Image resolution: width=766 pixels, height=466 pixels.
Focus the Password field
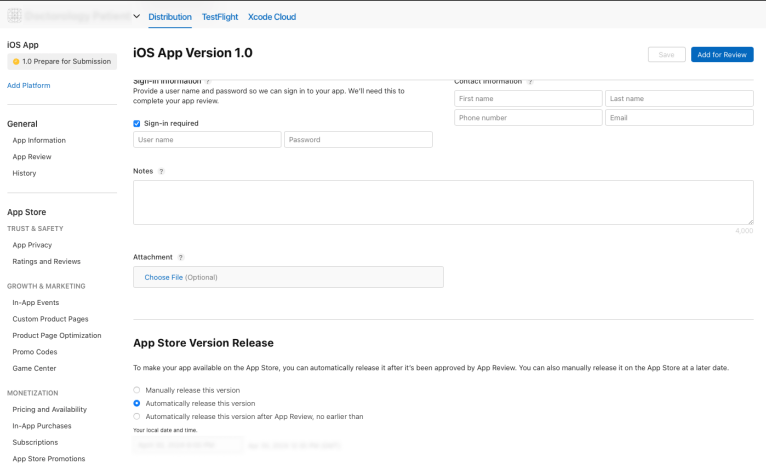coord(358,140)
